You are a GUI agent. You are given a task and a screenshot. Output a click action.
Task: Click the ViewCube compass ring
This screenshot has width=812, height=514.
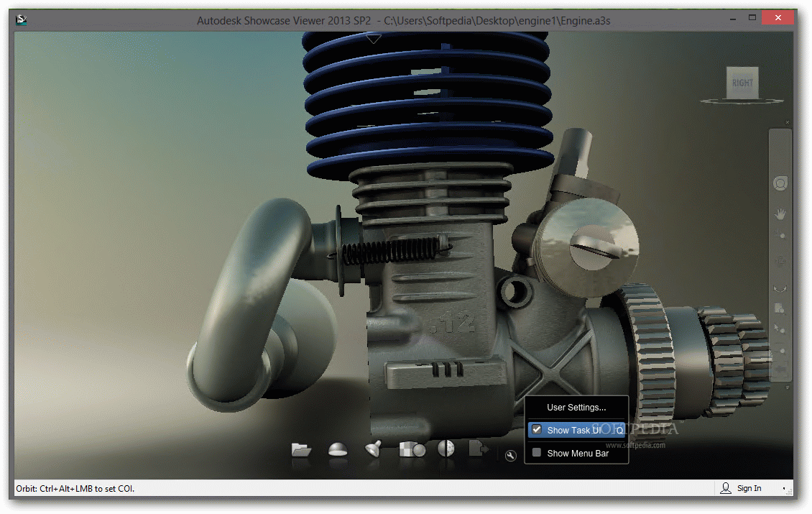tap(742, 101)
